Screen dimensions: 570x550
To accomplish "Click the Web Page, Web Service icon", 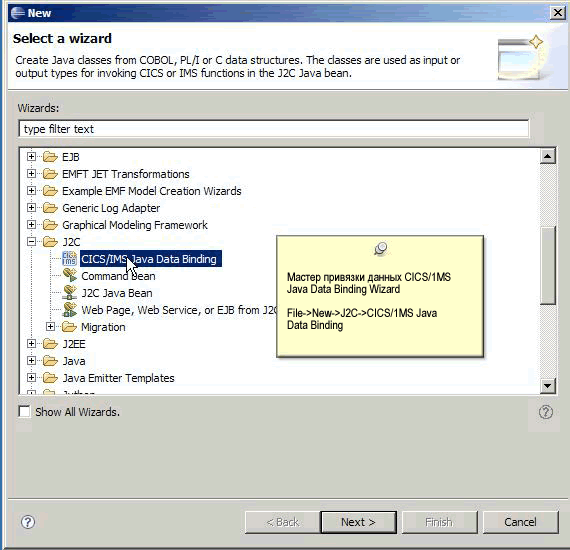I will click(69, 310).
